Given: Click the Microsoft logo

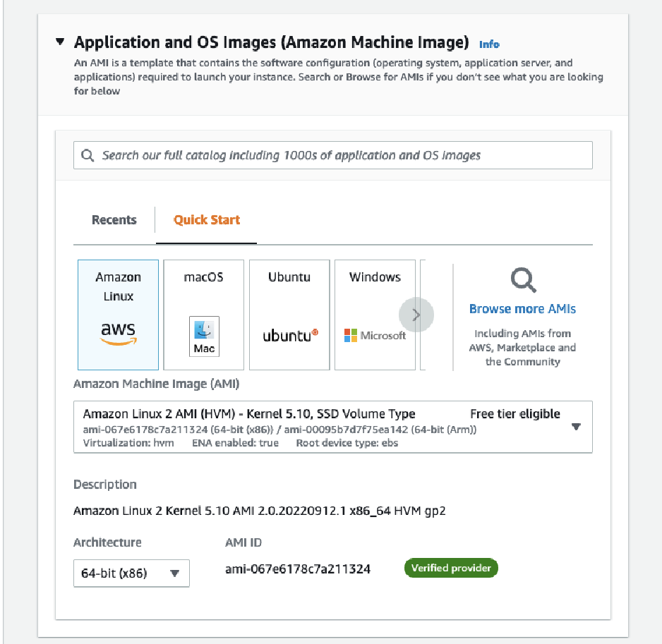Looking at the screenshot, I should point(375,336).
